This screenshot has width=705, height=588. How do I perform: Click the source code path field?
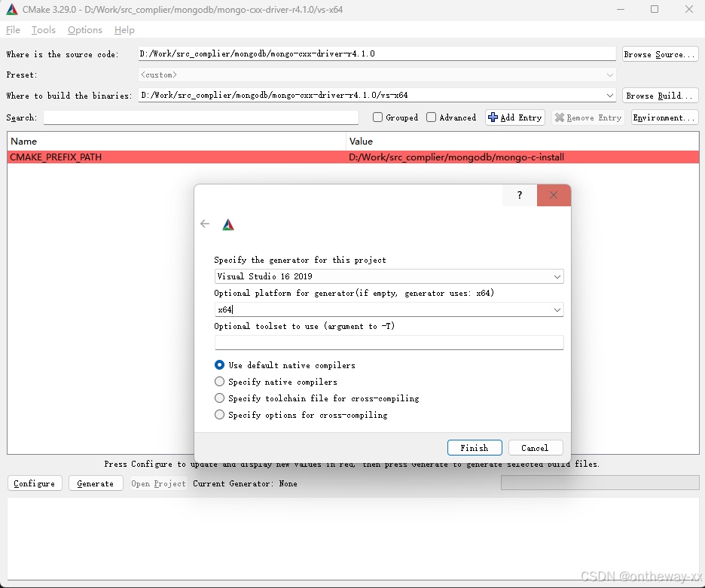click(377, 53)
